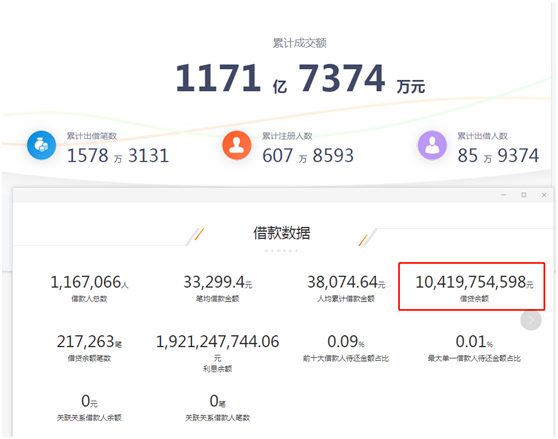Click the 利息余额 label
558x439 pixels.
(217, 369)
